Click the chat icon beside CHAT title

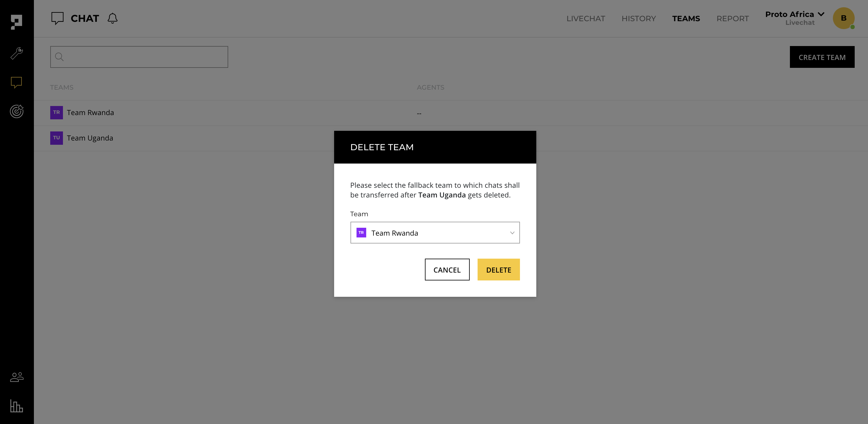pos(57,18)
